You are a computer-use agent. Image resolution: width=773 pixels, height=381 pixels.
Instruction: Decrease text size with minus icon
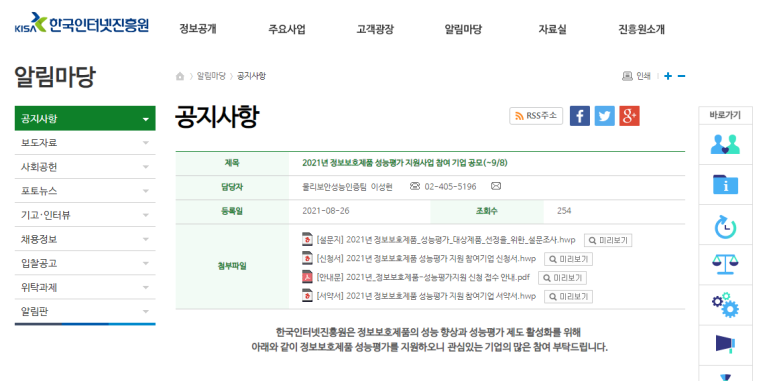(x=681, y=76)
